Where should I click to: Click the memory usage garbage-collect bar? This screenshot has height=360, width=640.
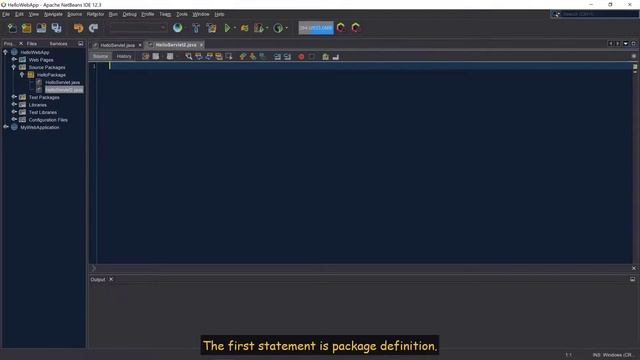(x=316, y=28)
